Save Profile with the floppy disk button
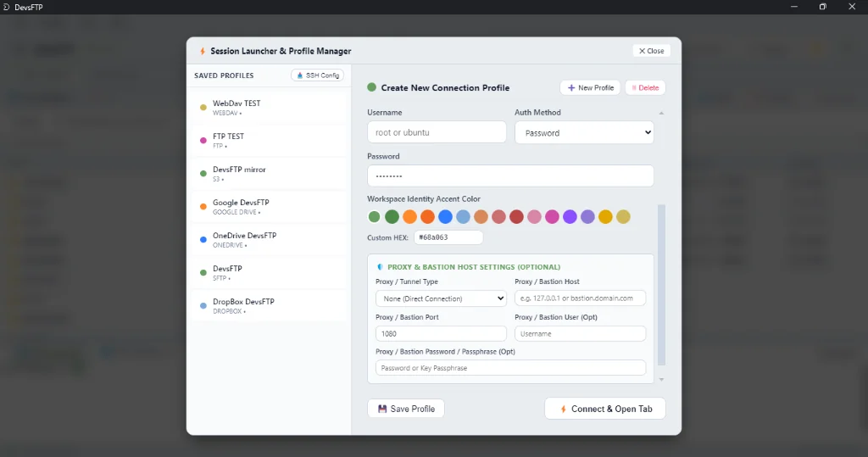 tap(406, 409)
